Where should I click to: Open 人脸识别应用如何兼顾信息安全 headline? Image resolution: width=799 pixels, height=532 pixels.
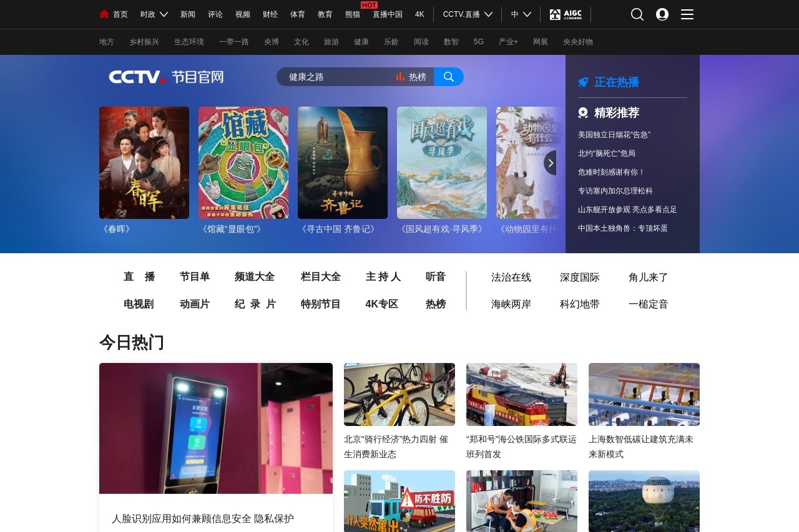[x=203, y=519]
